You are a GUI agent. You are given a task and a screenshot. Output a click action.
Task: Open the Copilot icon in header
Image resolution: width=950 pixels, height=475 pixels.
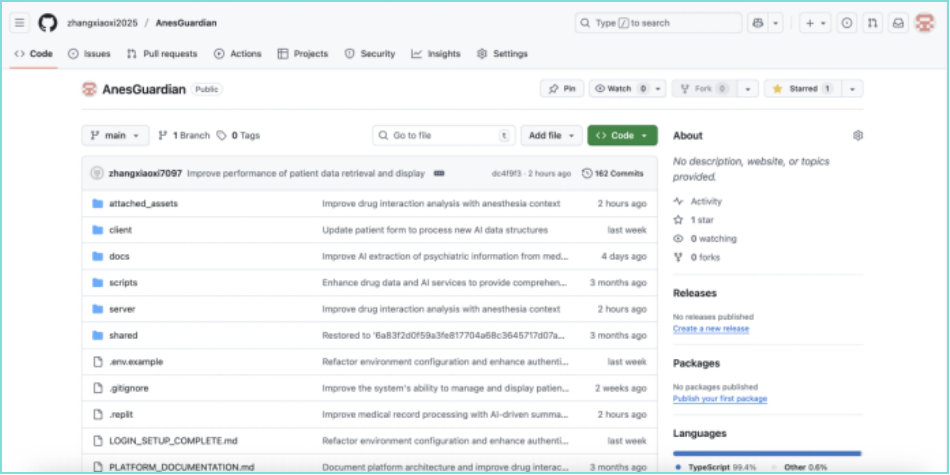(757, 23)
